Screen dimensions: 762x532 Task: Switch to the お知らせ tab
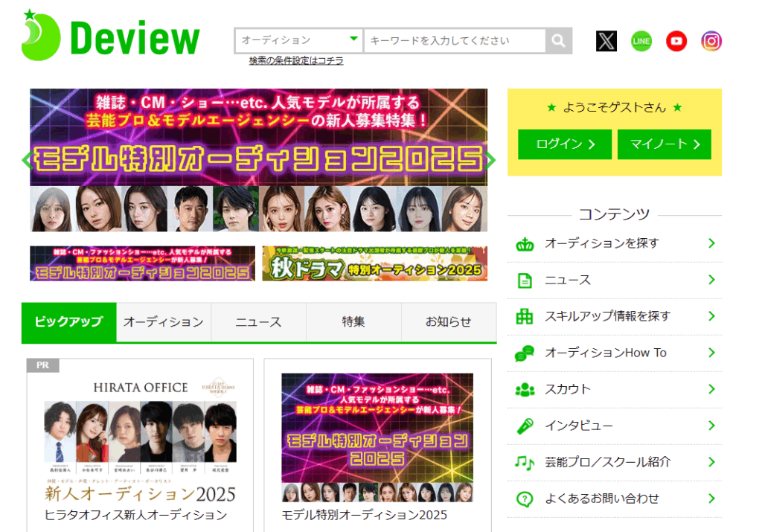tap(449, 322)
